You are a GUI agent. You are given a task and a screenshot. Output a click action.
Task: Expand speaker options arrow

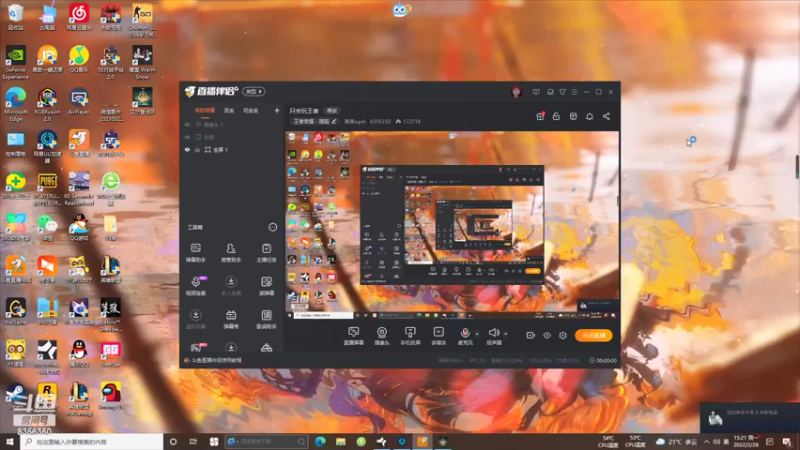[506, 334]
